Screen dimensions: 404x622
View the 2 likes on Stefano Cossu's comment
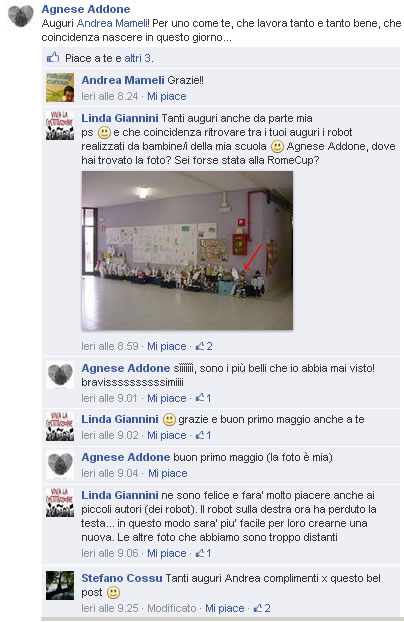click(x=262, y=608)
